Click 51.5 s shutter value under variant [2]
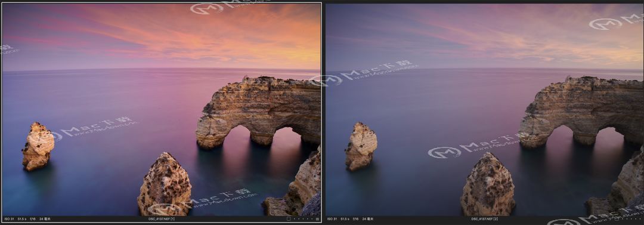 tap(345, 219)
